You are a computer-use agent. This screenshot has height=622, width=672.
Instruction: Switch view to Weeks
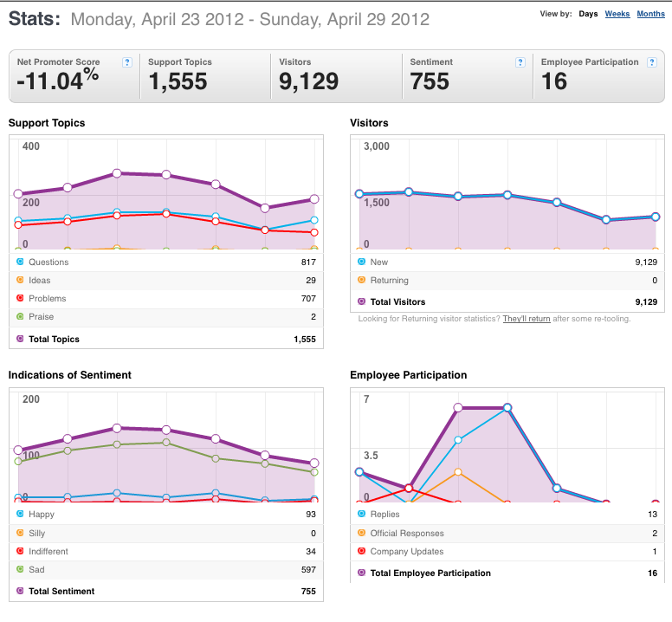(617, 14)
